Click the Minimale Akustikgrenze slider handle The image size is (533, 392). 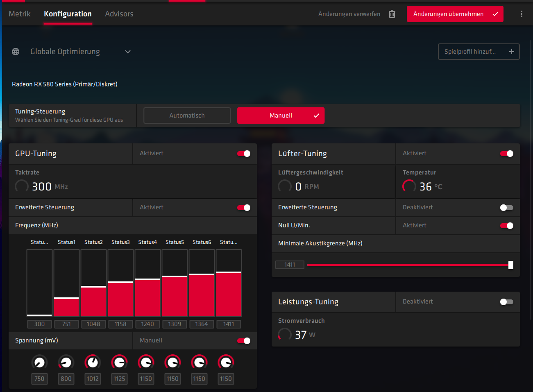point(511,265)
